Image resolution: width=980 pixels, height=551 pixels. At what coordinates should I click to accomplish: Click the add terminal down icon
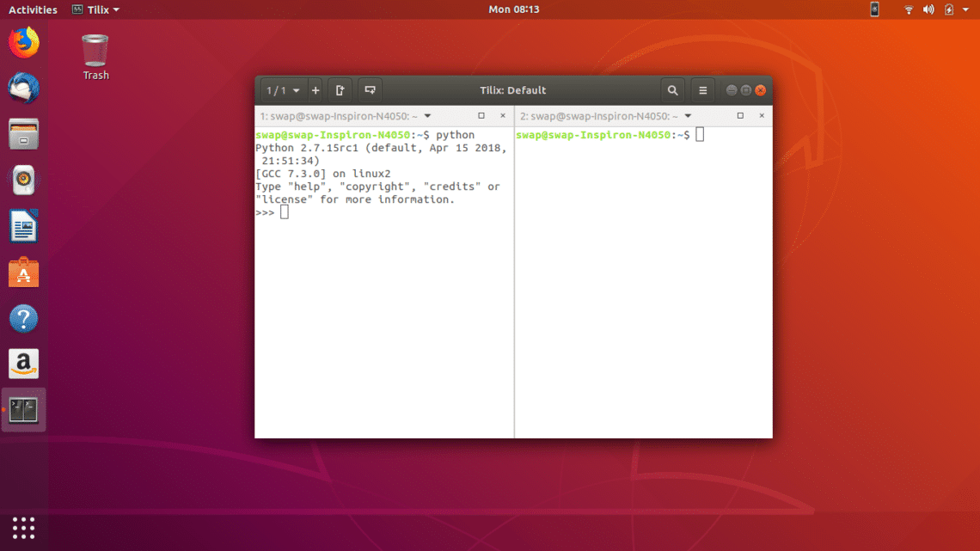point(370,90)
